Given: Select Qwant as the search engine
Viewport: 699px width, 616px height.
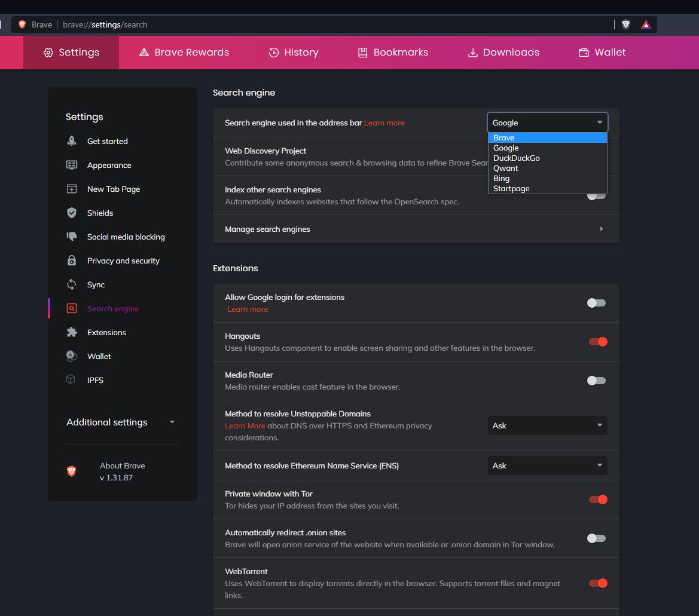Looking at the screenshot, I should coord(548,168).
